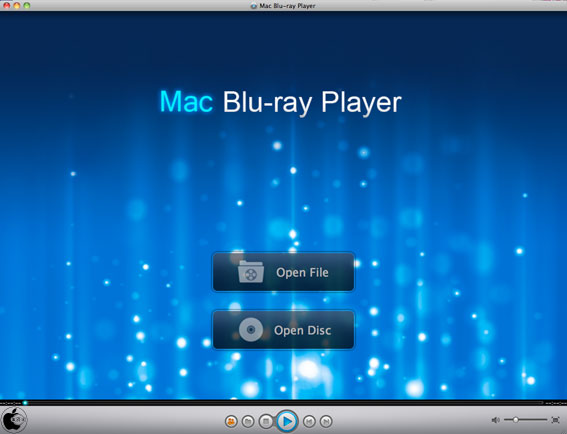
Task: Click the Mac Blu-ray Player window title bar
Action: pyautogui.click(x=283, y=5)
